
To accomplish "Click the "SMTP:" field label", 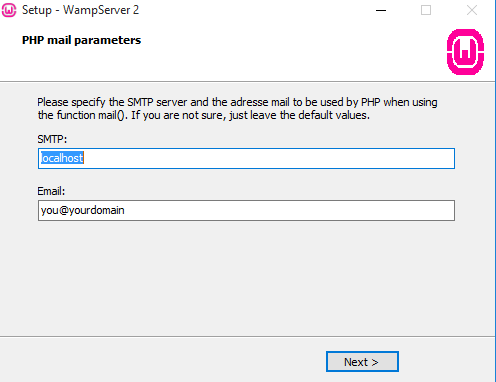I will 52,139.
